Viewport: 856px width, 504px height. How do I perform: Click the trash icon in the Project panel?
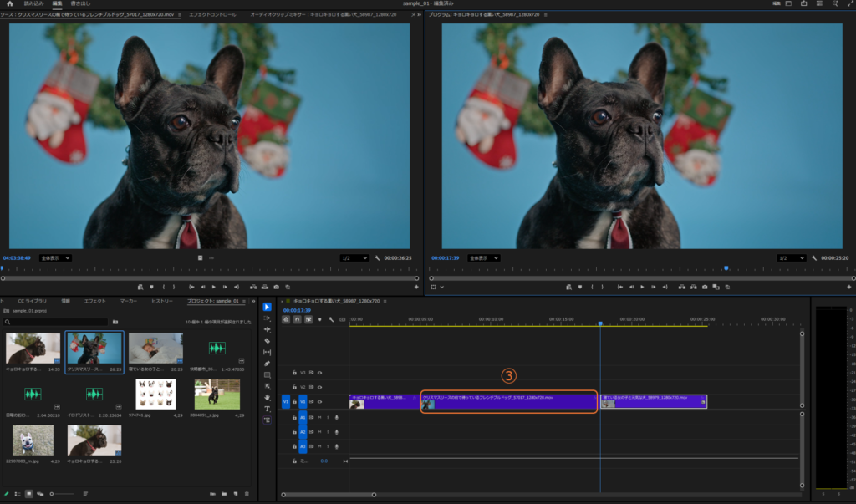(x=247, y=494)
